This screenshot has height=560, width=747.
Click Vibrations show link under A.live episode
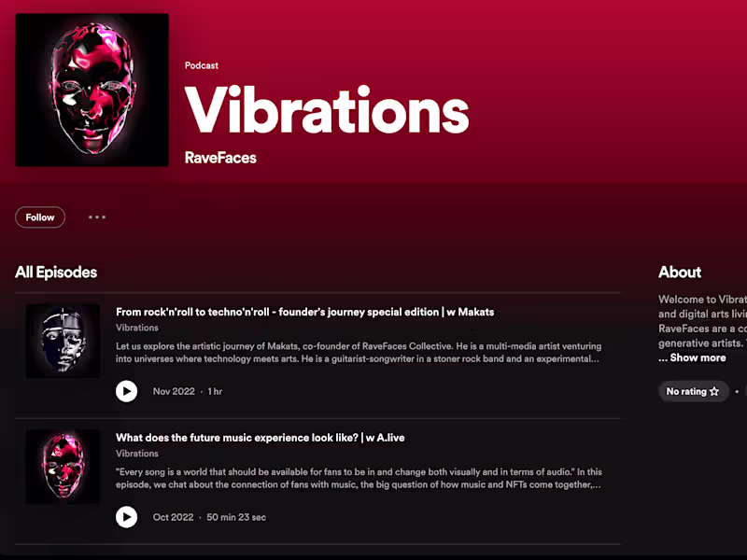[x=137, y=455]
